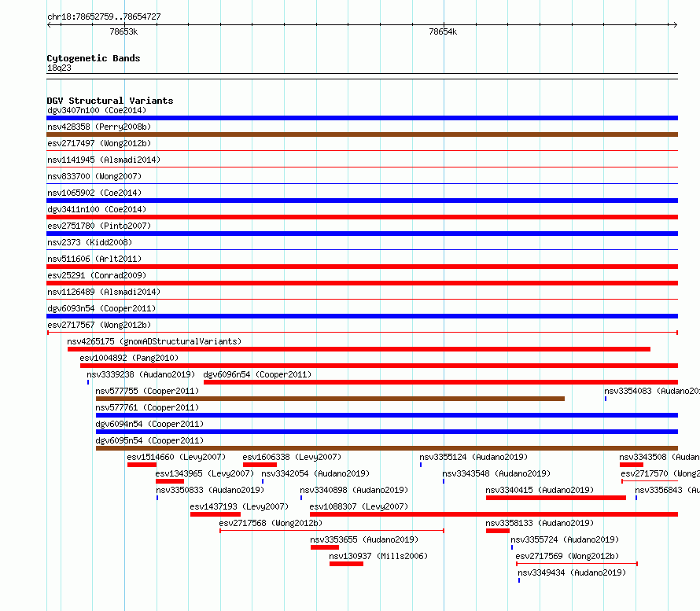The image size is (700, 611).
Task: Select the nsv3340415 (Audano2019) label
Action: pyautogui.click(x=540, y=490)
